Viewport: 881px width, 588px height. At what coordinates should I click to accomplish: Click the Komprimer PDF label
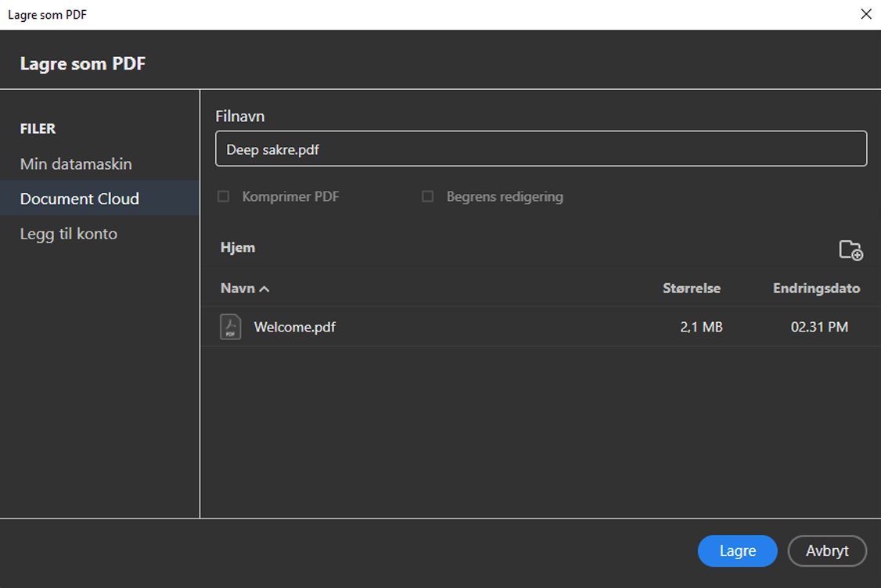291,197
